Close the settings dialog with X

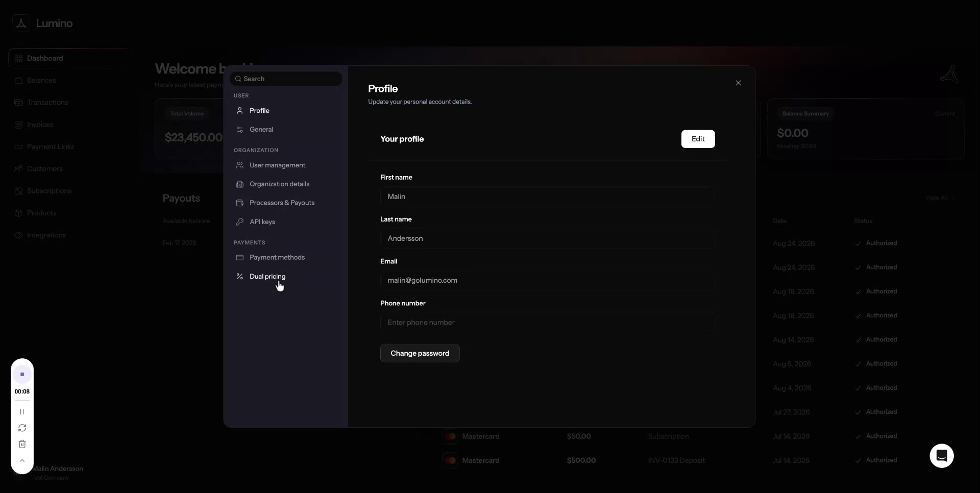pos(738,83)
